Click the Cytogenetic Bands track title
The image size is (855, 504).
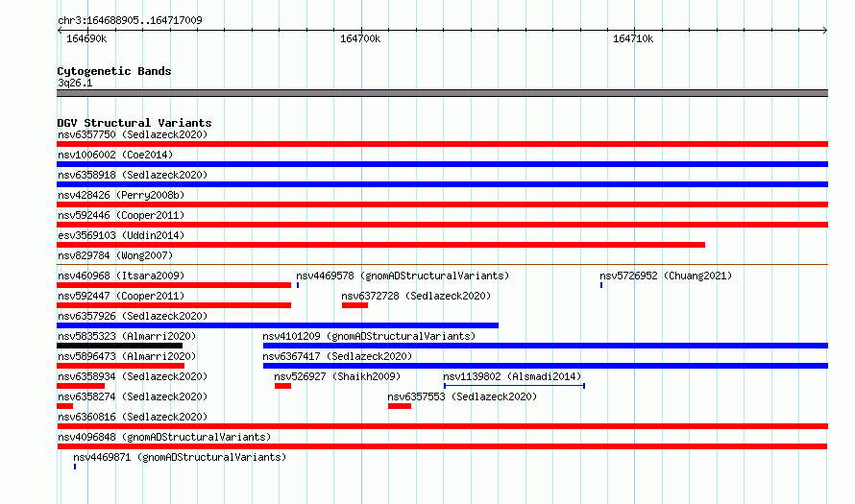coord(114,71)
